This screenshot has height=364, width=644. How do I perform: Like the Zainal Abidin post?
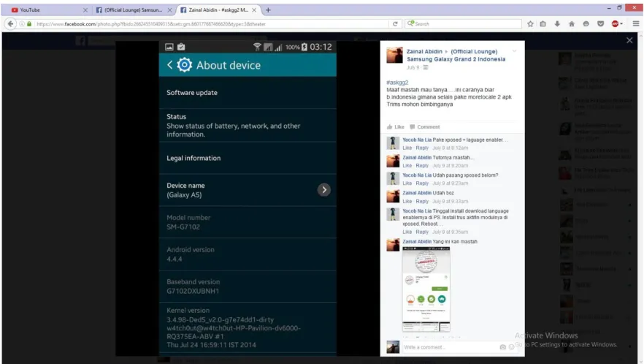tap(396, 126)
